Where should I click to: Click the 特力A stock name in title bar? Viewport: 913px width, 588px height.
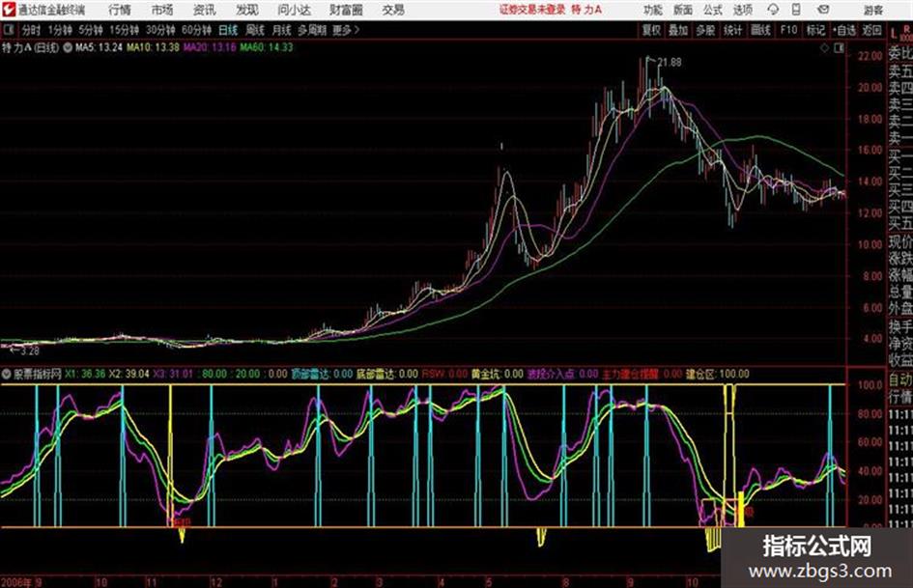(586, 10)
